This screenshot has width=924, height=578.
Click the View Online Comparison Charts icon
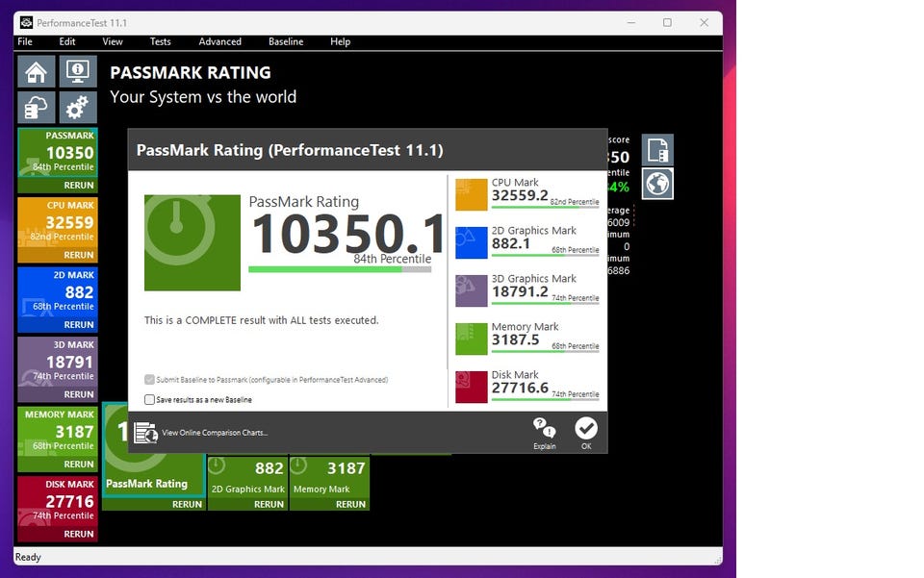pyautogui.click(x=145, y=433)
